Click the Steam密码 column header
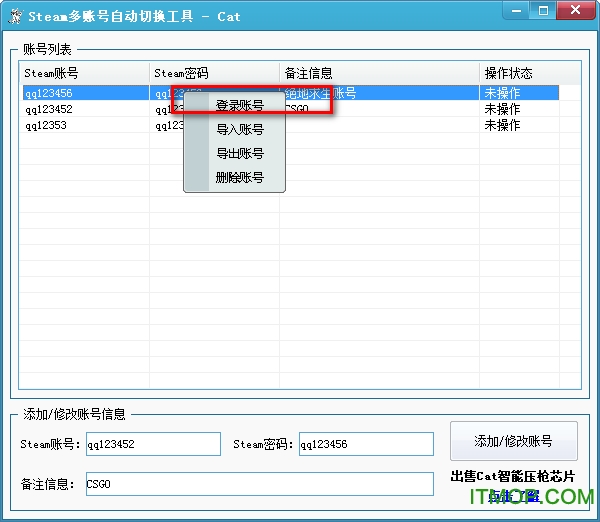600x522 pixels. 214,73
